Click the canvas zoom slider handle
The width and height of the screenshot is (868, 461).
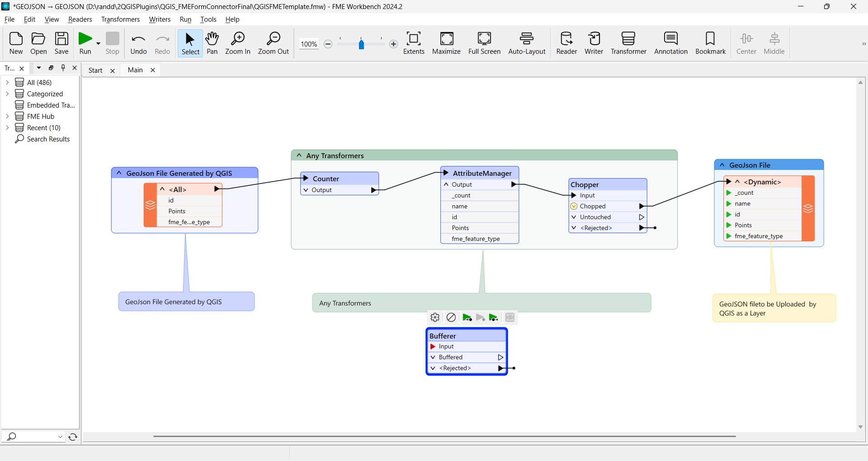(361, 44)
